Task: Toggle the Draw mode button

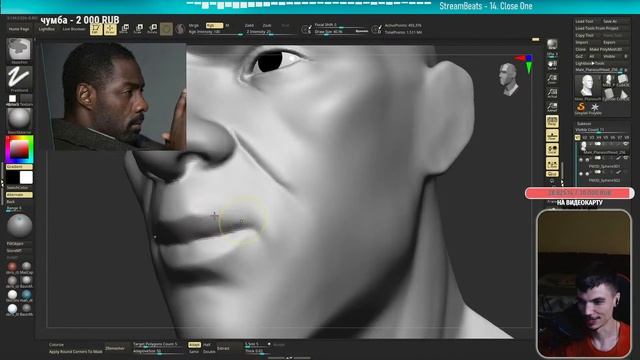Action: click(110, 29)
